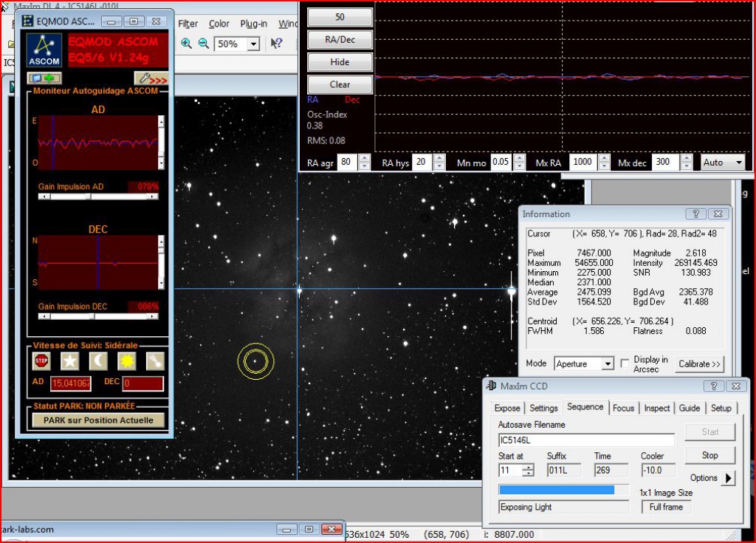This screenshot has width=756, height=543.
Task: Click the zoom in magnifier icon
Action: coord(186,44)
